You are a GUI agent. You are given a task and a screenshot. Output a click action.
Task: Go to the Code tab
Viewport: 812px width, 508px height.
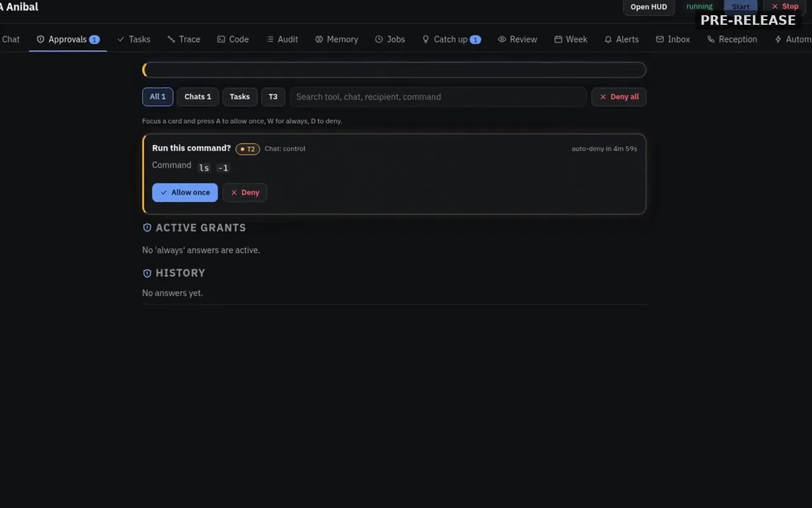tap(233, 39)
